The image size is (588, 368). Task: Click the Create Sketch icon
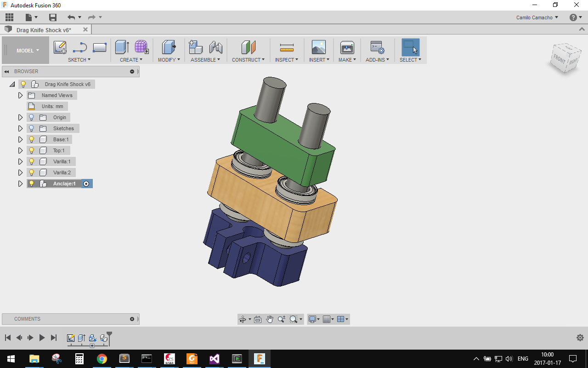click(60, 47)
